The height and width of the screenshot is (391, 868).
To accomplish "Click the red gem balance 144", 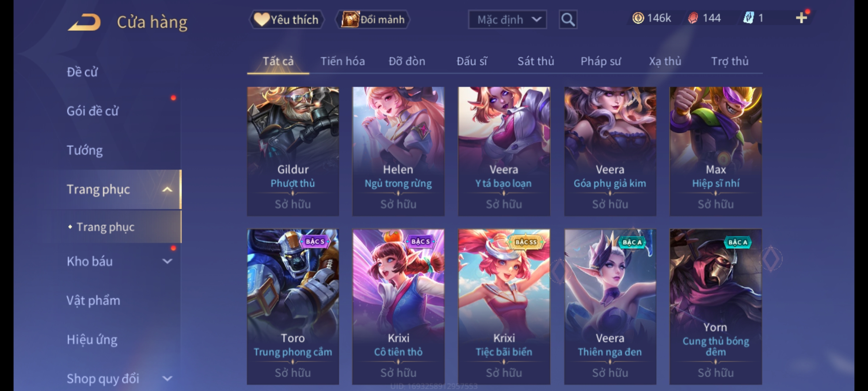I will coord(704,18).
